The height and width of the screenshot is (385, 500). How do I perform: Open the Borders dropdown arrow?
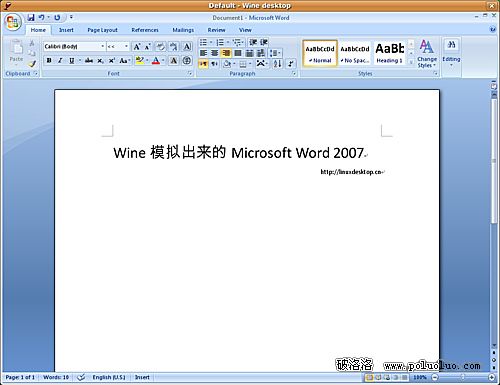[250, 63]
